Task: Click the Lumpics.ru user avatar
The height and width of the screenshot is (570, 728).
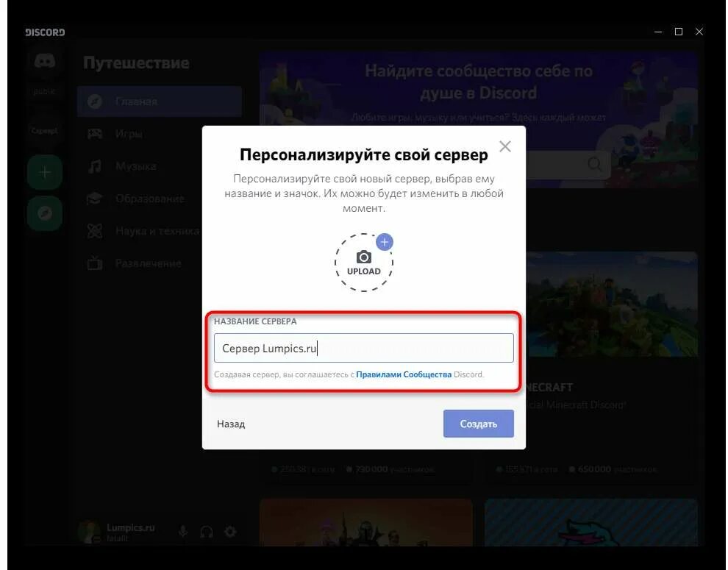Action: (x=89, y=532)
